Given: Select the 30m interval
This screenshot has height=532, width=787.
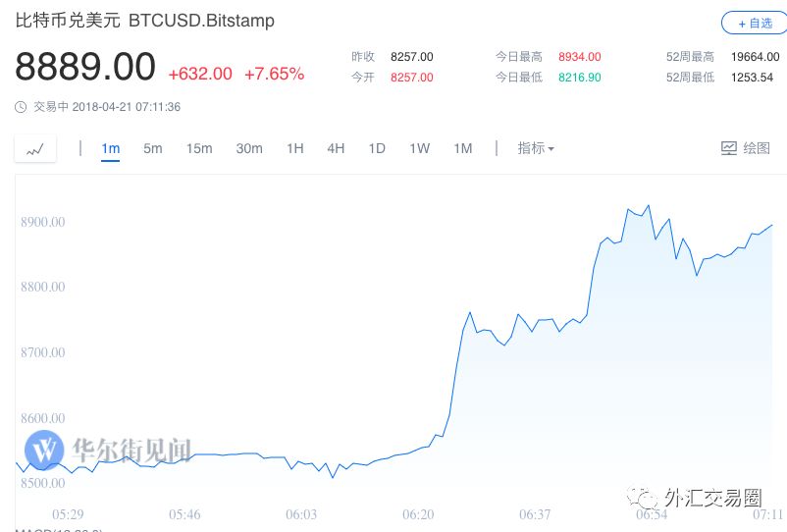Looking at the screenshot, I should tap(249, 148).
